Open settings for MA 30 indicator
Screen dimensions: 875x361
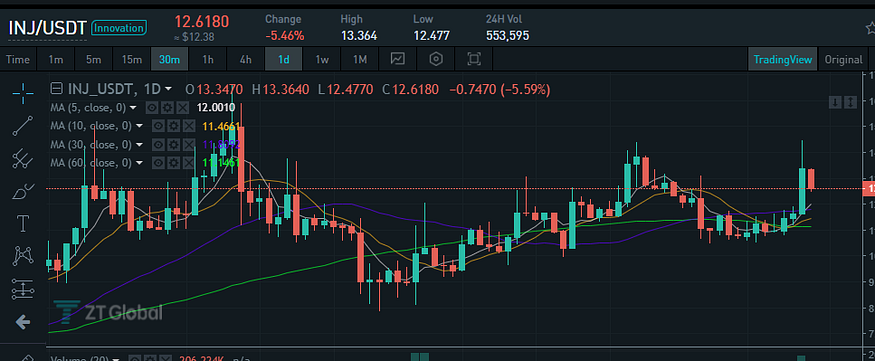174,145
